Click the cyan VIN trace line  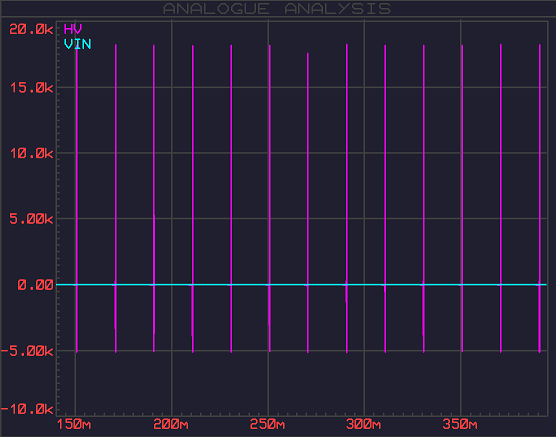point(301,284)
